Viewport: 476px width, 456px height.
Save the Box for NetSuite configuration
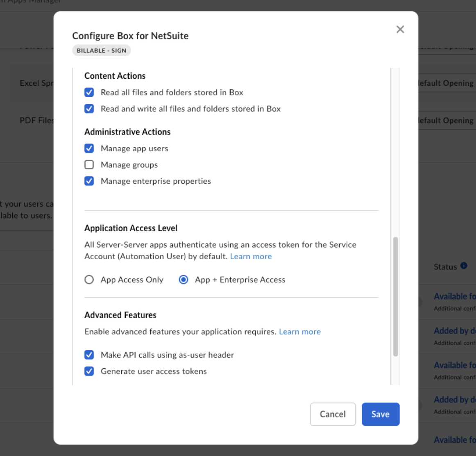(381, 414)
